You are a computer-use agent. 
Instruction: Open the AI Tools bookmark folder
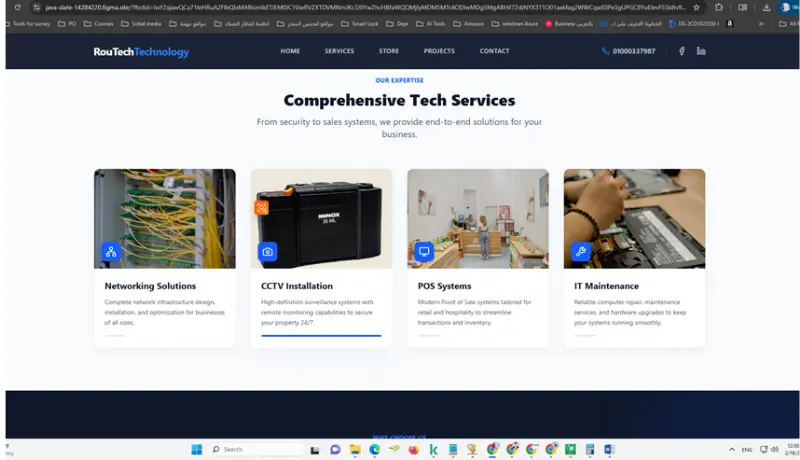pos(431,24)
